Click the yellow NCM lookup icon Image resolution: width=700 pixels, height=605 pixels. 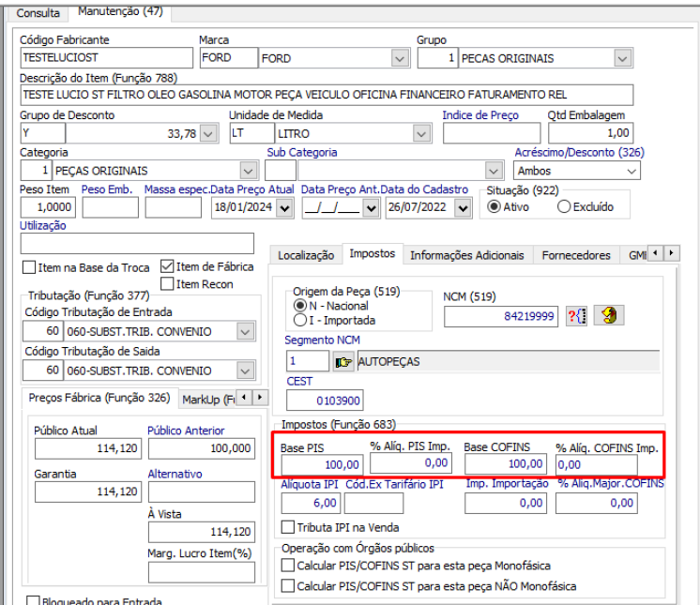[609, 316]
